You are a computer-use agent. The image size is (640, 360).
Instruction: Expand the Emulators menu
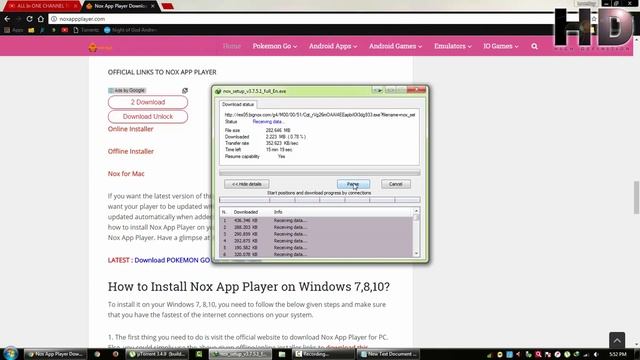453,46
